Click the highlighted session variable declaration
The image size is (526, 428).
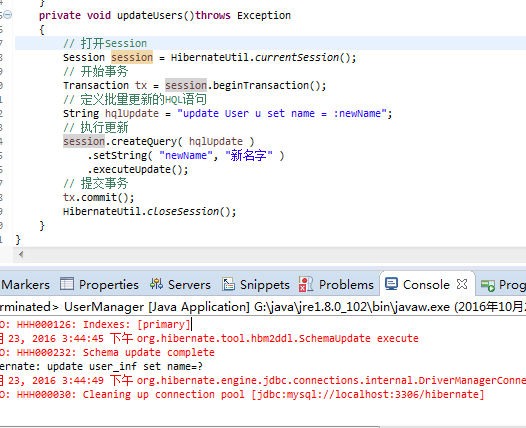point(132,57)
